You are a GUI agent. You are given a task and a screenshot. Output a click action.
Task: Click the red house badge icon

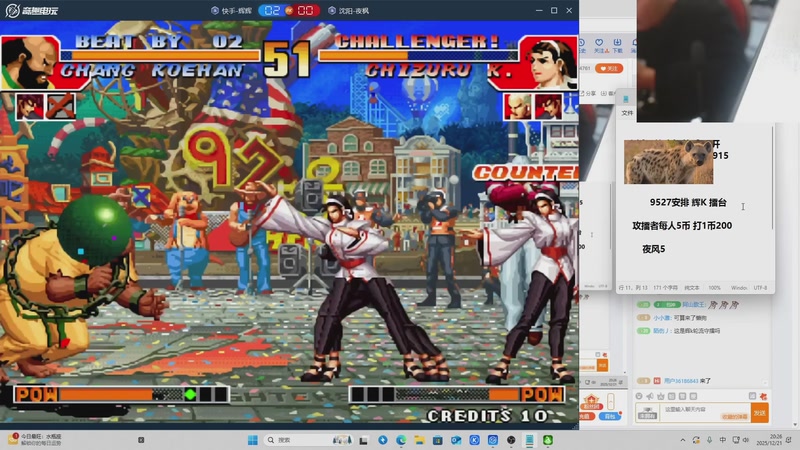(591, 402)
